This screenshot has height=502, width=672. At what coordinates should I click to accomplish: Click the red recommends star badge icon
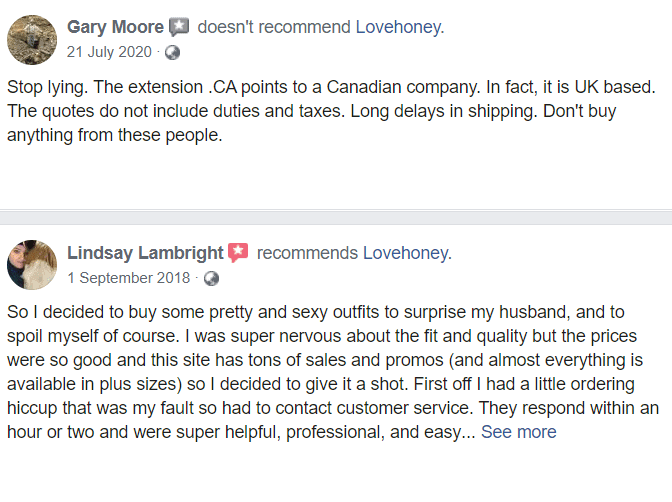pos(238,253)
